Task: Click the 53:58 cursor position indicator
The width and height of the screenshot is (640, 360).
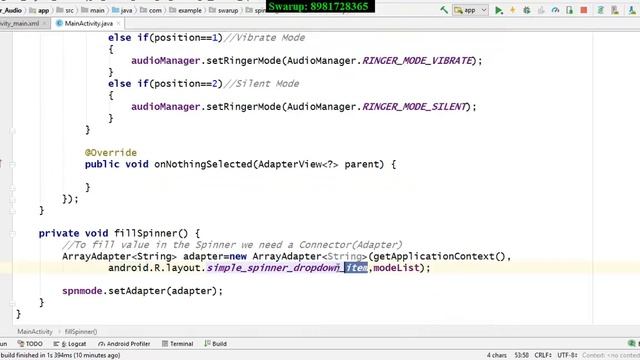Action: click(x=522, y=355)
